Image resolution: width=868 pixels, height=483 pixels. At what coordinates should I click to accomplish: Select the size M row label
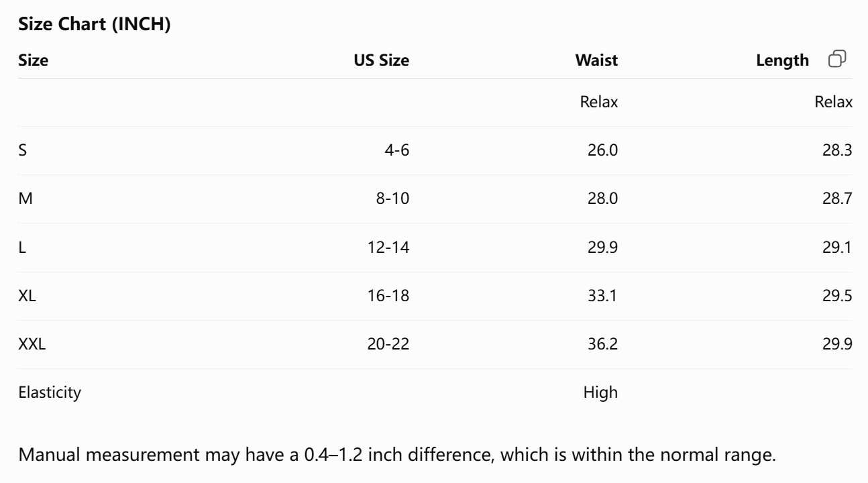click(x=25, y=199)
